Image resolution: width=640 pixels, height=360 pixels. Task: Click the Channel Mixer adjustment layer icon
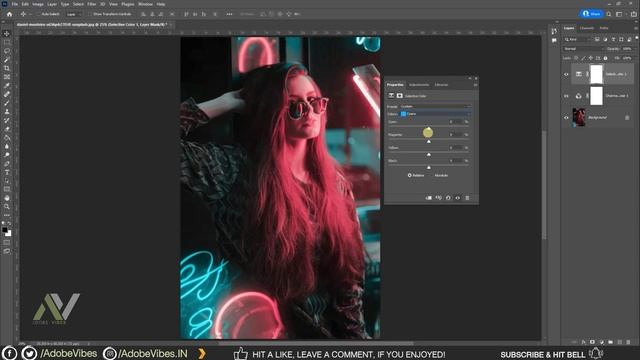click(x=578, y=96)
